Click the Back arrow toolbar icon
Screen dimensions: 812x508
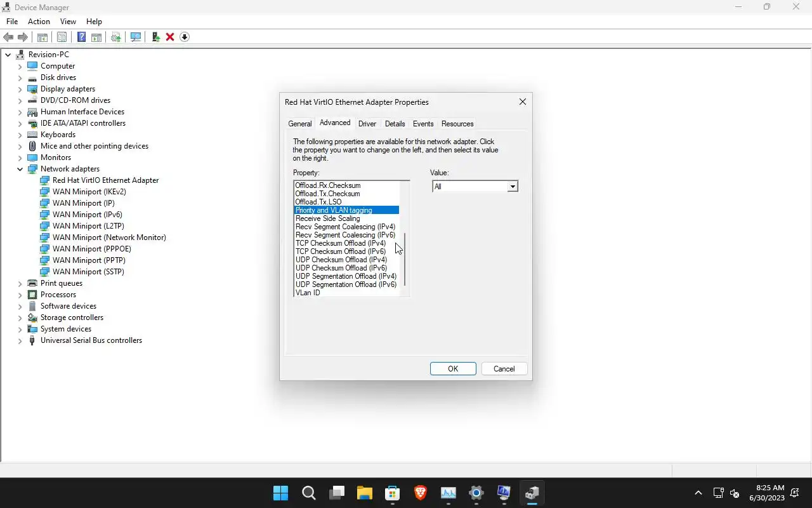pyautogui.click(x=8, y=37)
